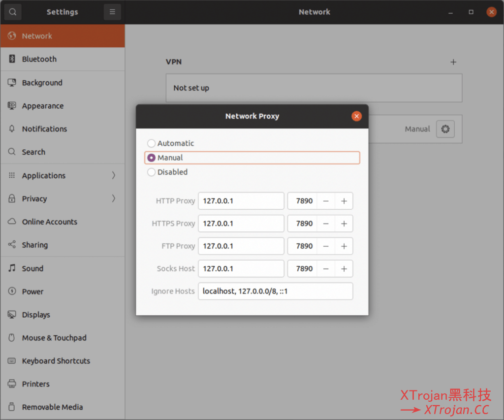This screenshot has width=504, height=420.
Task: Open the Sound settings panel
Action: (x=32, y=268)
